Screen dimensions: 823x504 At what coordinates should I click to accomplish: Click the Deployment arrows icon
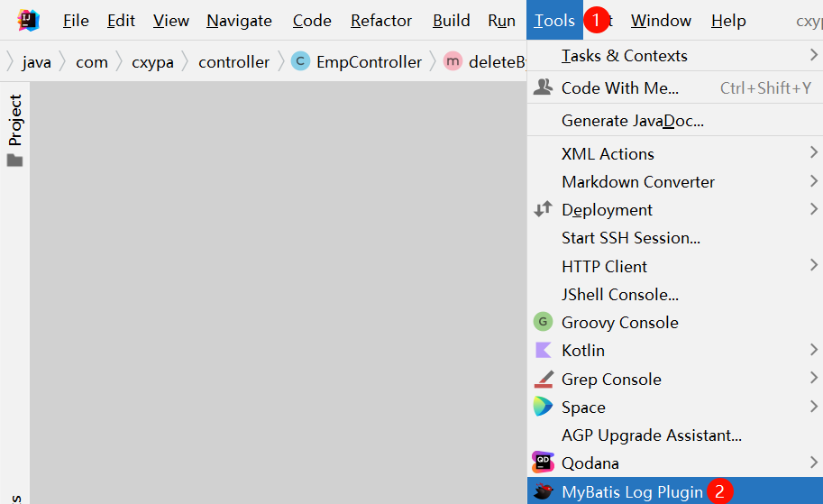pos(543,209)
